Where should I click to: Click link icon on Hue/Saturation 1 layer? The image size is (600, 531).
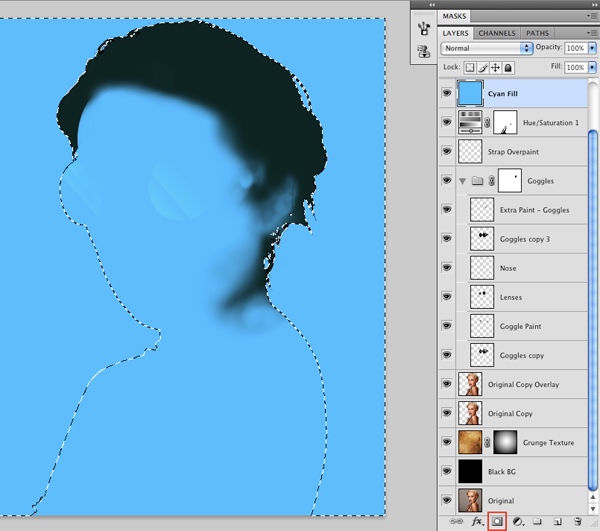point(487,122)
